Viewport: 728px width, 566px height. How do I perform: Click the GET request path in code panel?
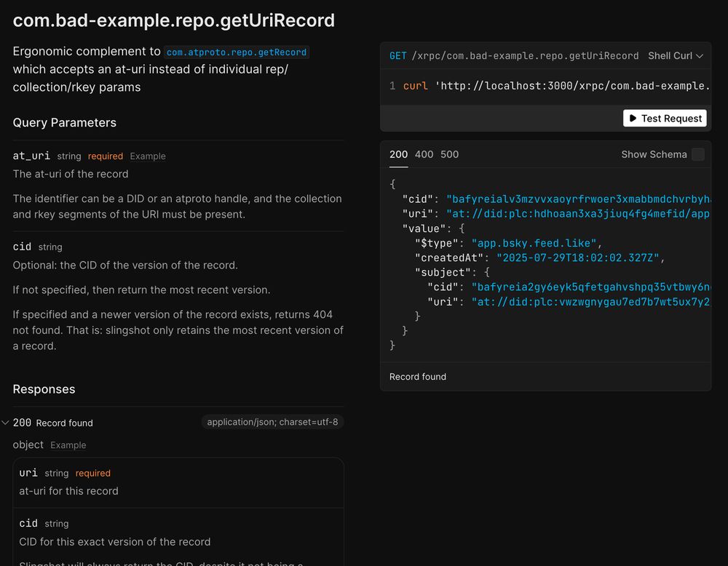click(x=525, y=56)
